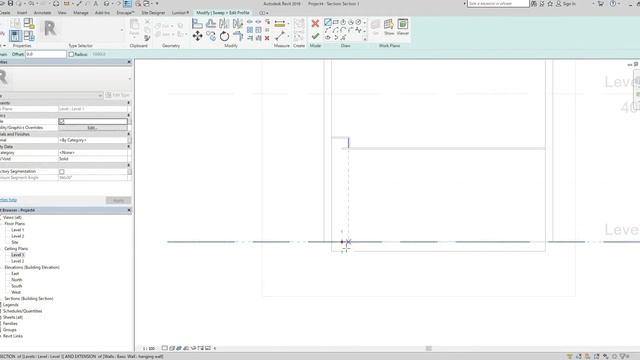Click the shopping cart App Store icon

[601, 4]
